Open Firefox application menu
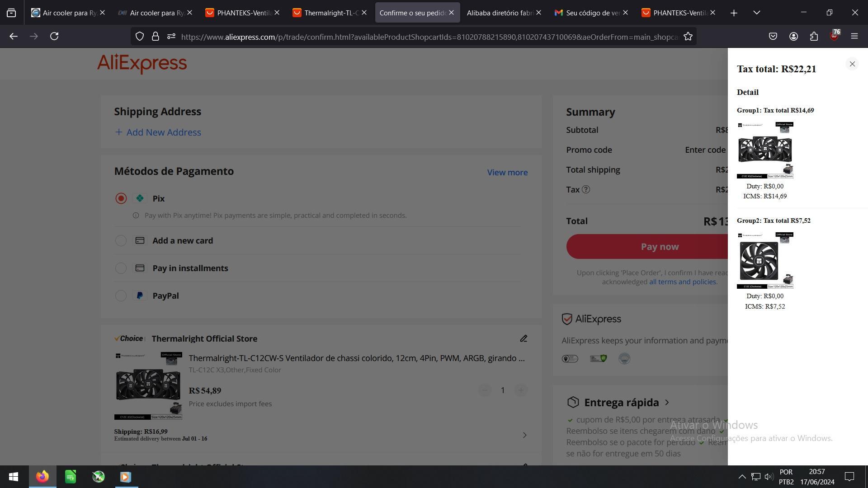 tap(854, 37)
